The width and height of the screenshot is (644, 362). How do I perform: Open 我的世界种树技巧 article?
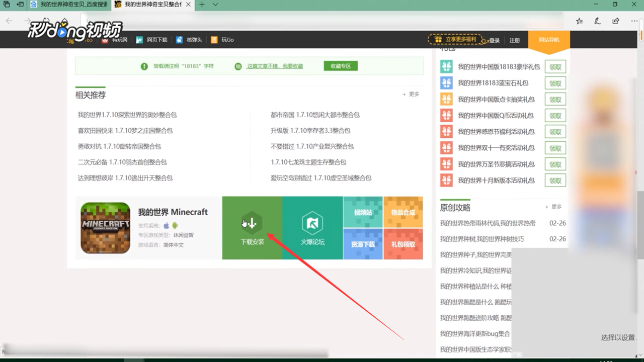(482, 239)
